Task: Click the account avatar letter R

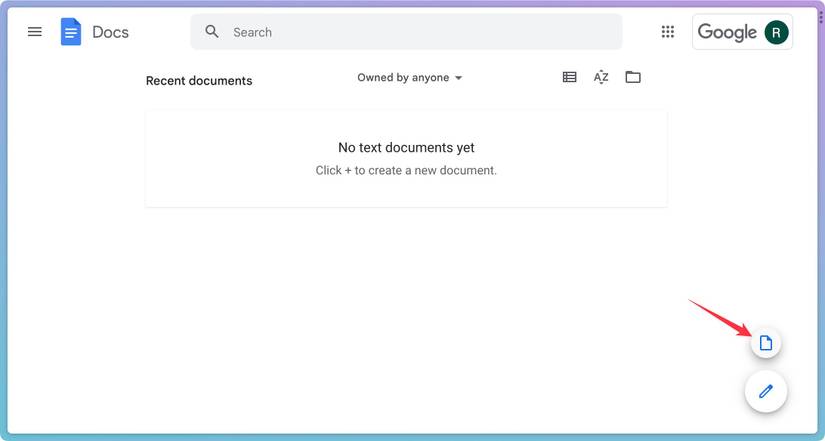Action: 776,32
